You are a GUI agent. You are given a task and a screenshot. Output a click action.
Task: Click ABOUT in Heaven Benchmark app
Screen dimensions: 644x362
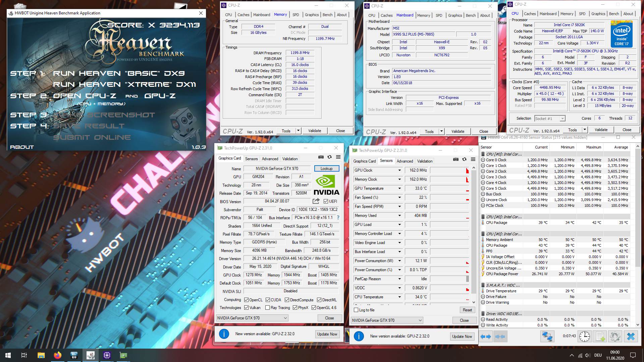pos(22,147)
